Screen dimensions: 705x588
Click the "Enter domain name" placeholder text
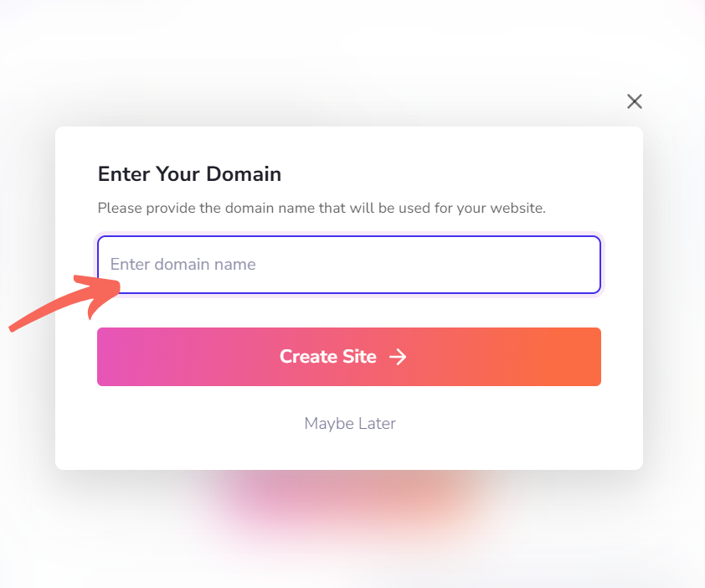pyautogui.click(x=183, y=265)
